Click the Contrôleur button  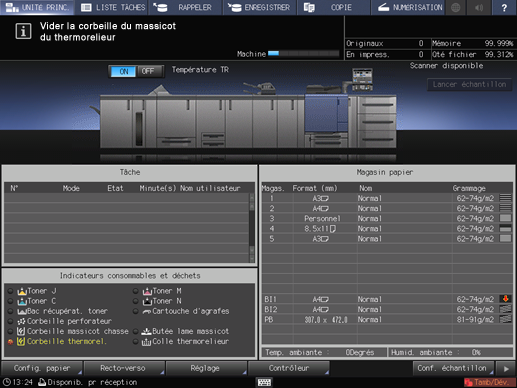tap(289, 368)
